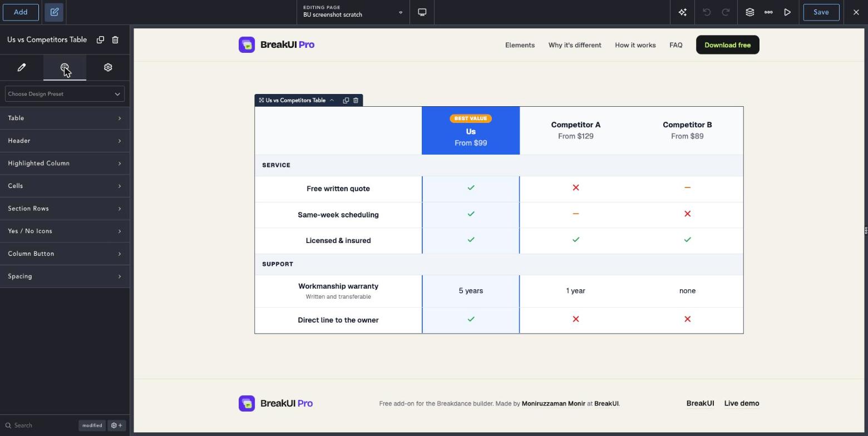The height and width of the screenshot is (436, 868).
Task: Open the Choose Design Preset dropdown
Action: click(x=65, y=94)
